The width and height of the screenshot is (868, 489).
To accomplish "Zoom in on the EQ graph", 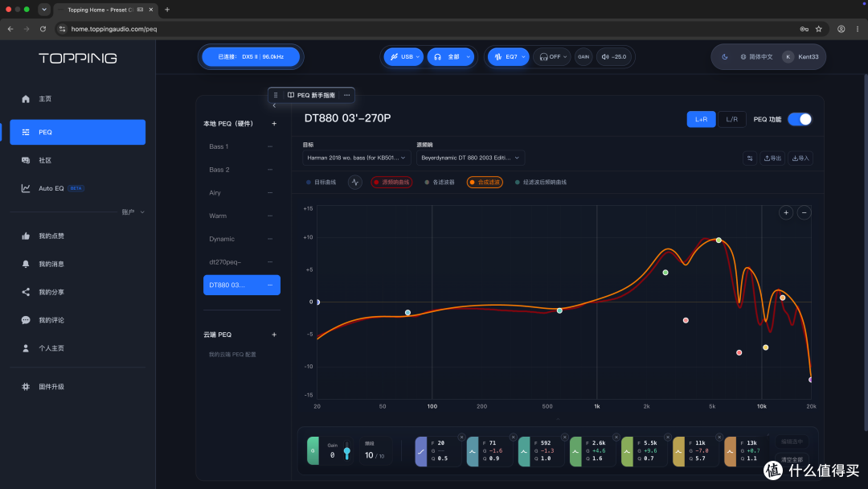I will coord(786,212).
